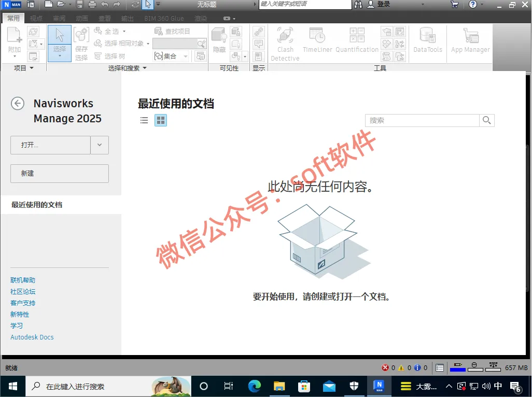The image size is (532, 397).
Task: Click the Undo arrow in quick access toolbar
Action: (105, 5)
